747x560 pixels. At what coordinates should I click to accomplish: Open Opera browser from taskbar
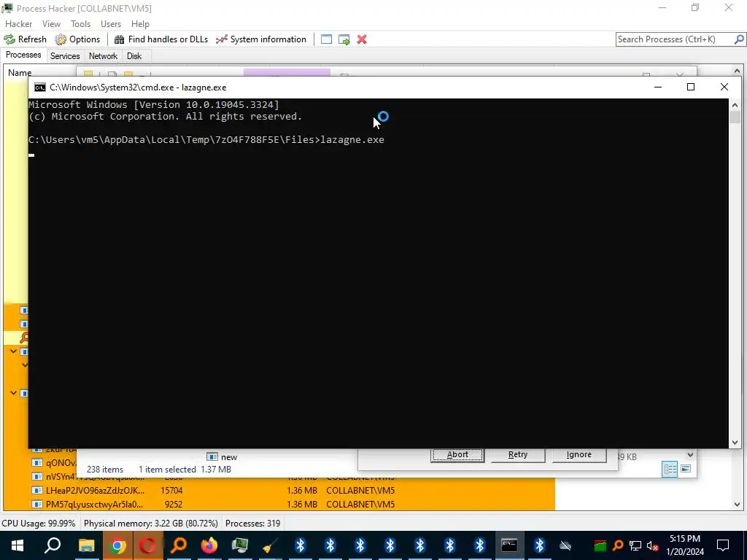pos(147,545)
